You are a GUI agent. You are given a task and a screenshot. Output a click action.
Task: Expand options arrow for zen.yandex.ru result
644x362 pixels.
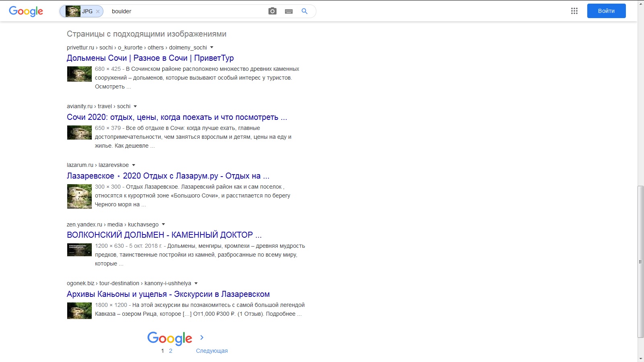[x=163, y=224]
